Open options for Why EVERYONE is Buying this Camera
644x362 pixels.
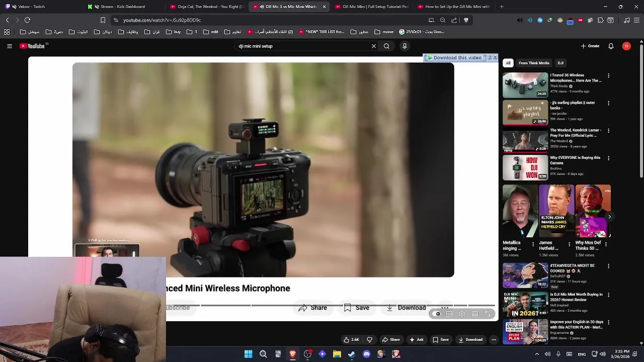coord(609,158)
